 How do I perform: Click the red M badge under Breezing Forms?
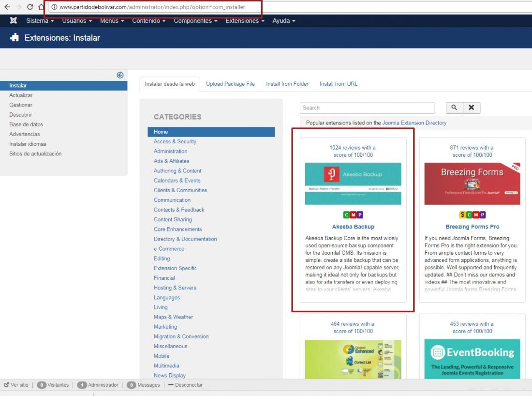(x=476, y=214)
